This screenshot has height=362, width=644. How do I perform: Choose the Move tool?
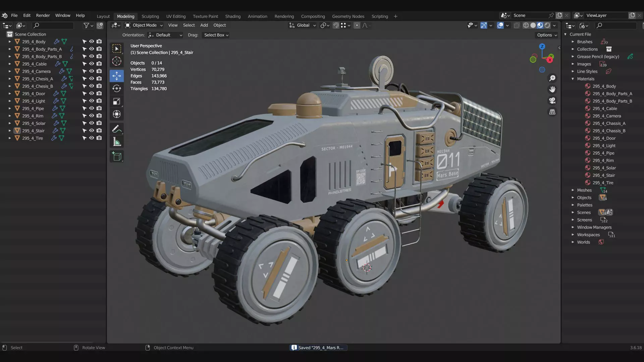point(116,76)
